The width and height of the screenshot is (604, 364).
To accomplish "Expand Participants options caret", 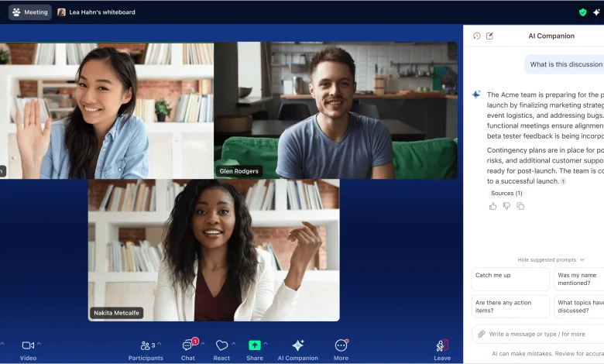I will pos(160,344).
